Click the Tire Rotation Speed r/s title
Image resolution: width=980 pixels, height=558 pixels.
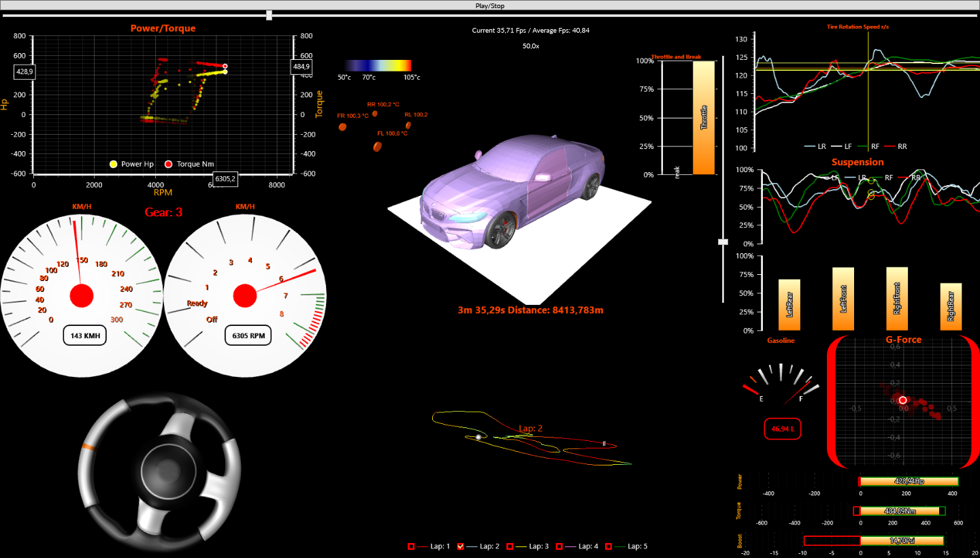pos(857,27)
